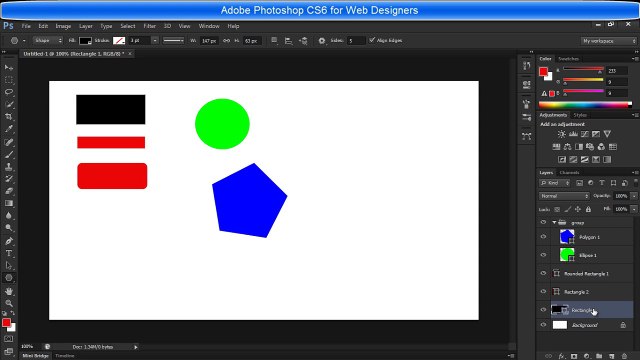Click the red foreground color in toolbox

pyautogui.click(x=6, y=323)
